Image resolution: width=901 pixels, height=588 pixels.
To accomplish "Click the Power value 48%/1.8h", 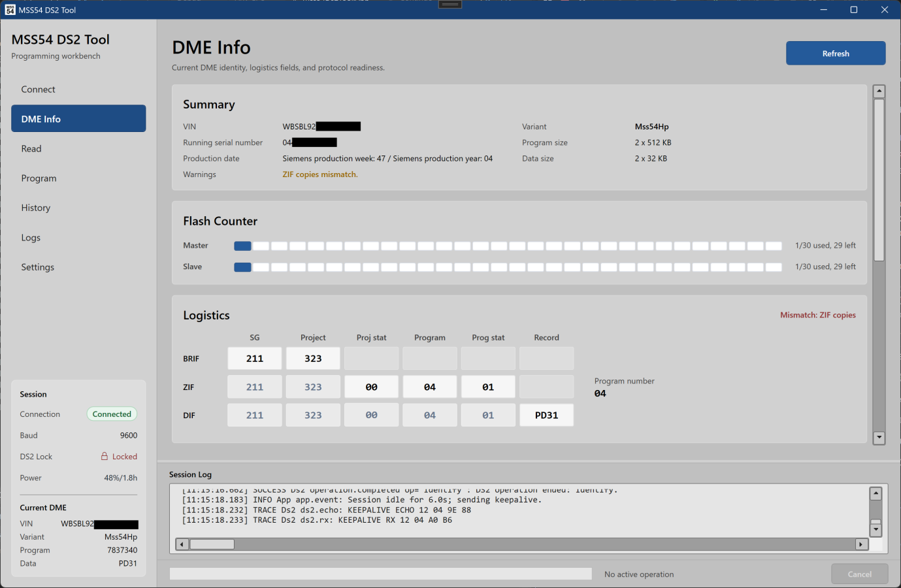I will tap(121, 478).
